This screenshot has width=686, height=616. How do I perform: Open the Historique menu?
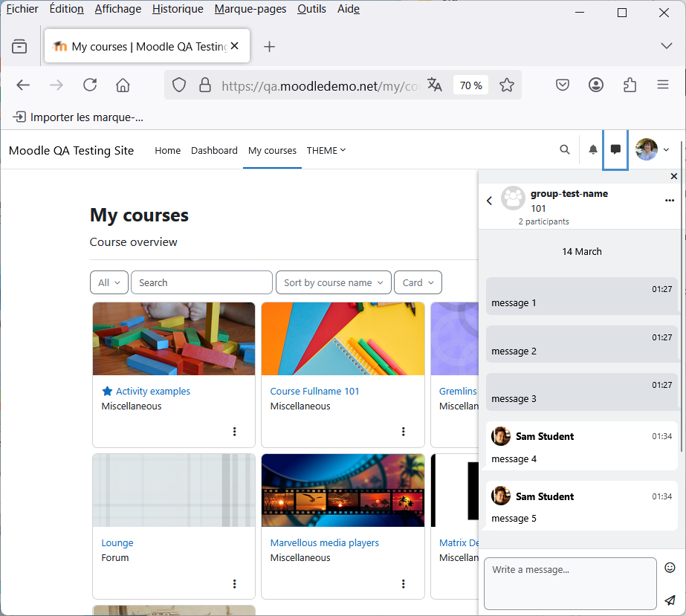click(178, 9)
